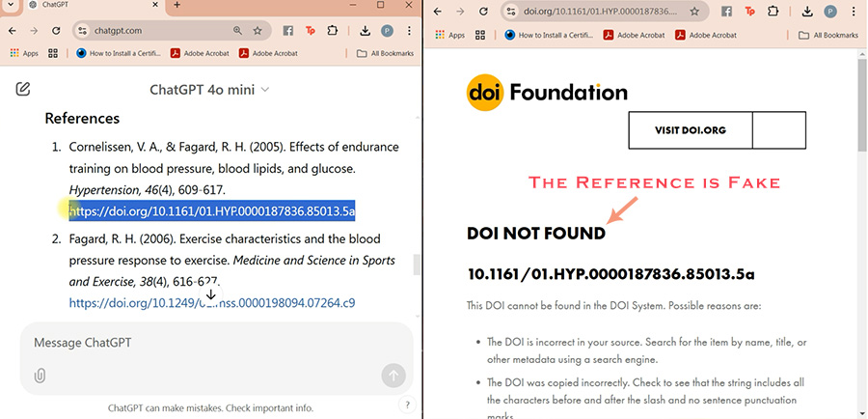Click the paperclip attach file icon
The image size is (868, 419).
(x=40, y=376)
